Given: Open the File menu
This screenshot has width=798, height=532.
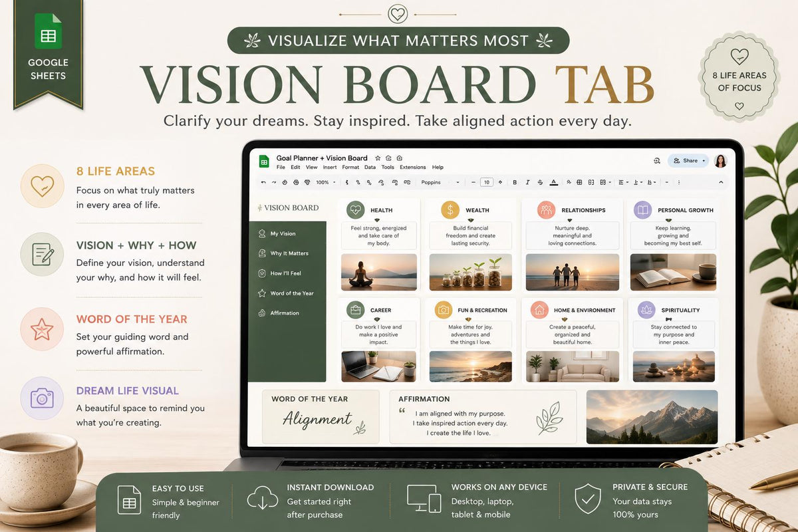Looking at the screenshot, I should pyautogui.click(x=281, y=168).
